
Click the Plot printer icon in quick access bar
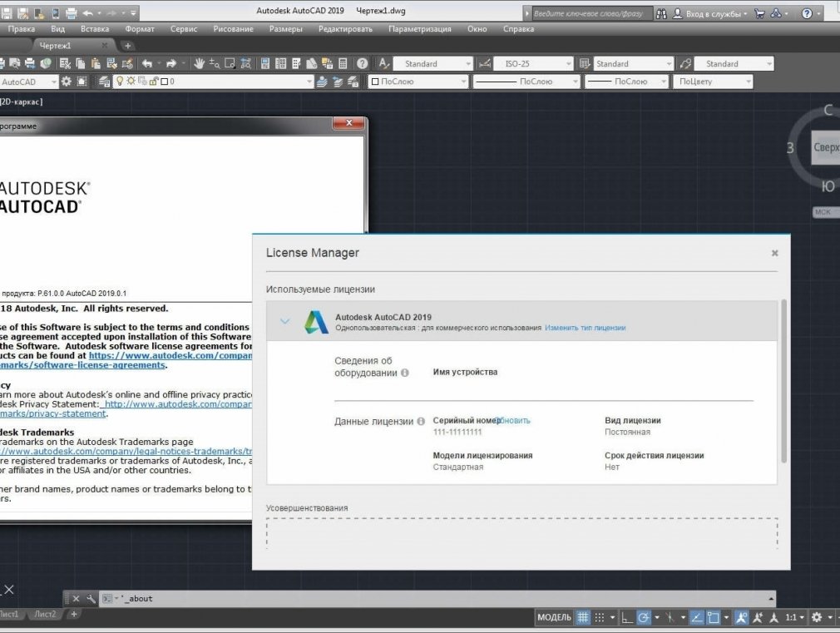click(x=71, y=12)
